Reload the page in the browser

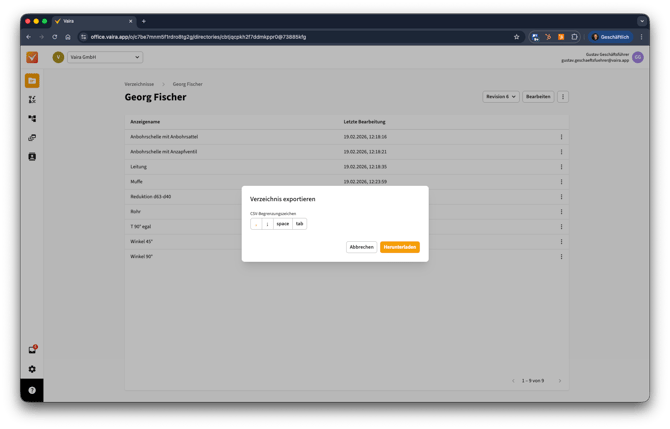pos(55,37)
